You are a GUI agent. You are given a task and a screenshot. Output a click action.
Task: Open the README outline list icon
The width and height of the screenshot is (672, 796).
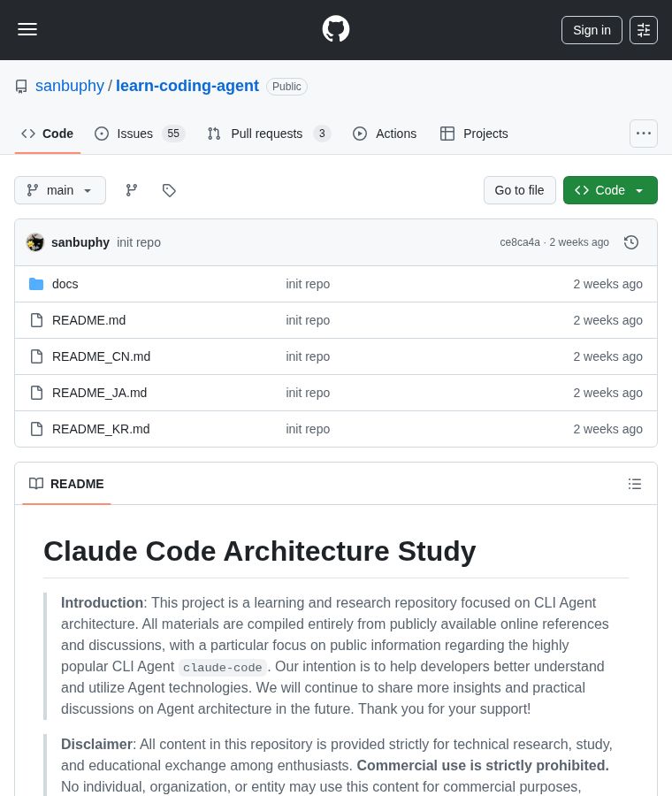(x=635, y=484)
